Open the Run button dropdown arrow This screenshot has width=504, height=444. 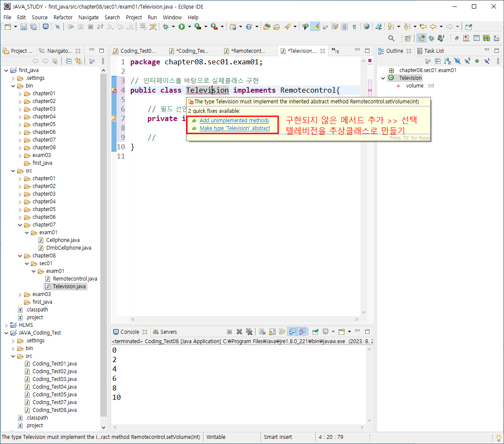click(x=189, y=27)
